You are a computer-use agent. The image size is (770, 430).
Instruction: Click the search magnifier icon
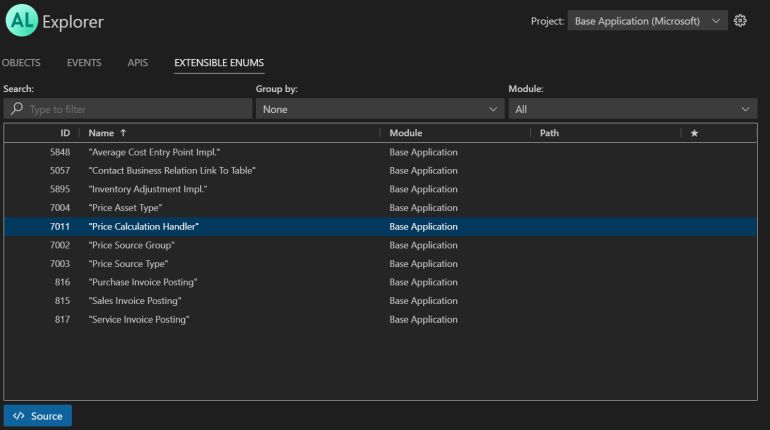pos(17,108)
